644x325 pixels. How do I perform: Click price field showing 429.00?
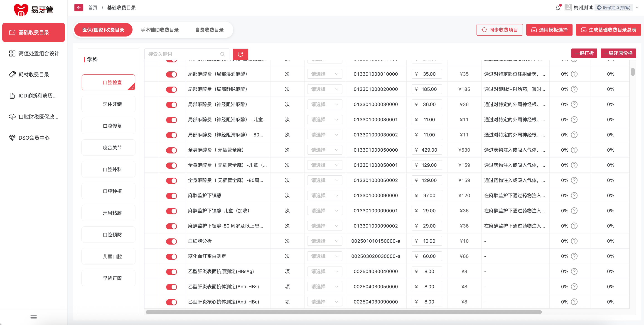(x=427, y=150)
